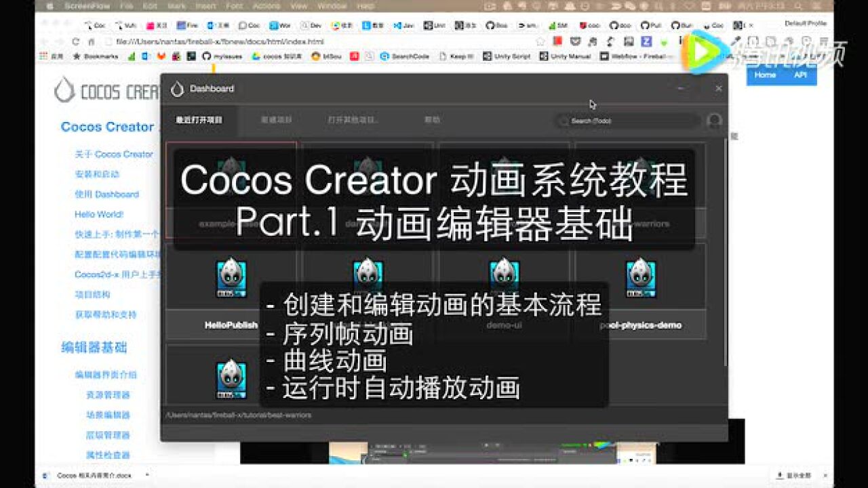The width and height of the screenshot is (868, 488).
Task: Open the cocos 知识库 bookmark
Action: (277, 56)
